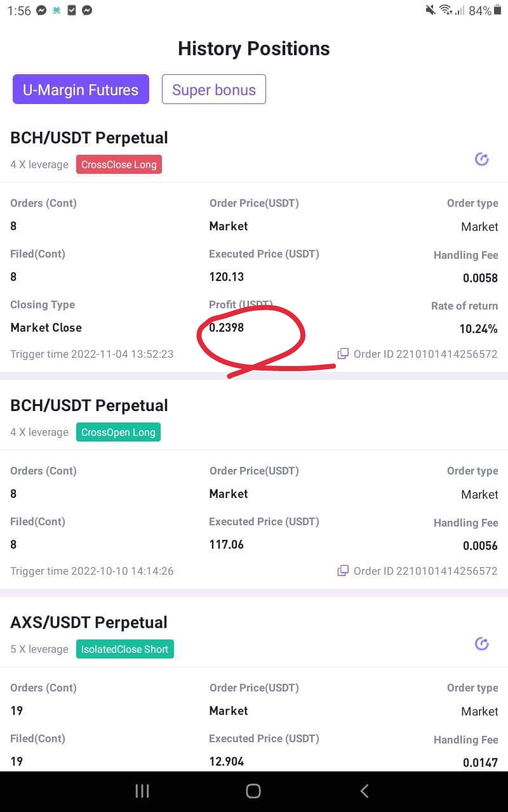Tap the muted sound status icon
The height and width of the screenshot is (812, 508).
(x=431, y=10)
